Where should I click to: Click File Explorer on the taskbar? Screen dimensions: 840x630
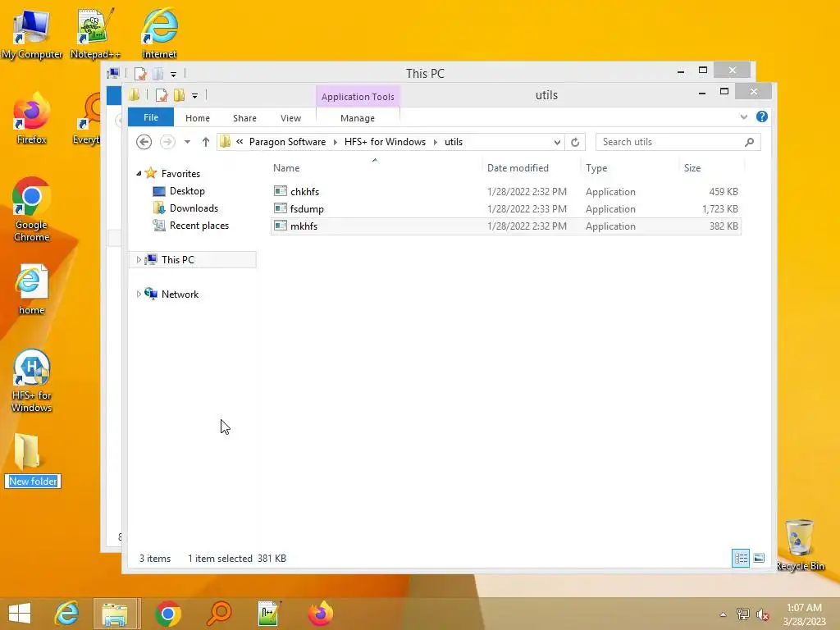116,614
